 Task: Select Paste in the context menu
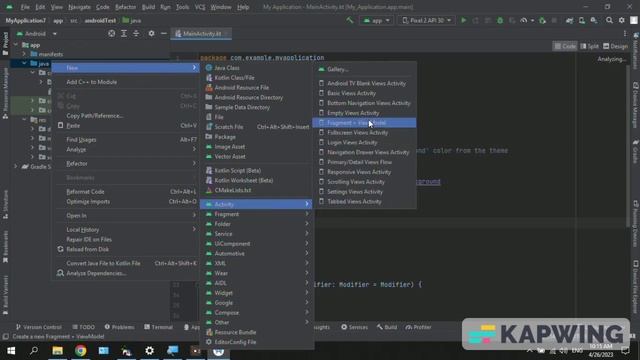pyautogui.click(x=126, y=125)
